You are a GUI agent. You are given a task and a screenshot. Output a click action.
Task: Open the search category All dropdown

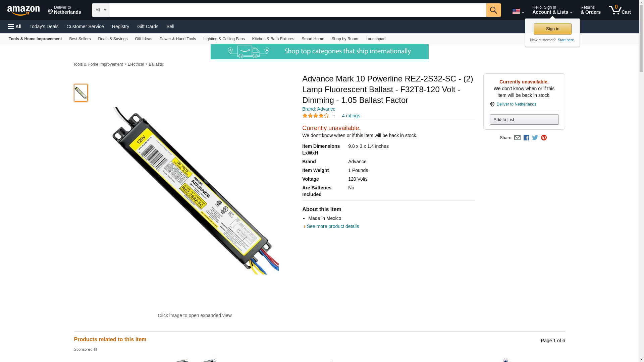(100, 10)
